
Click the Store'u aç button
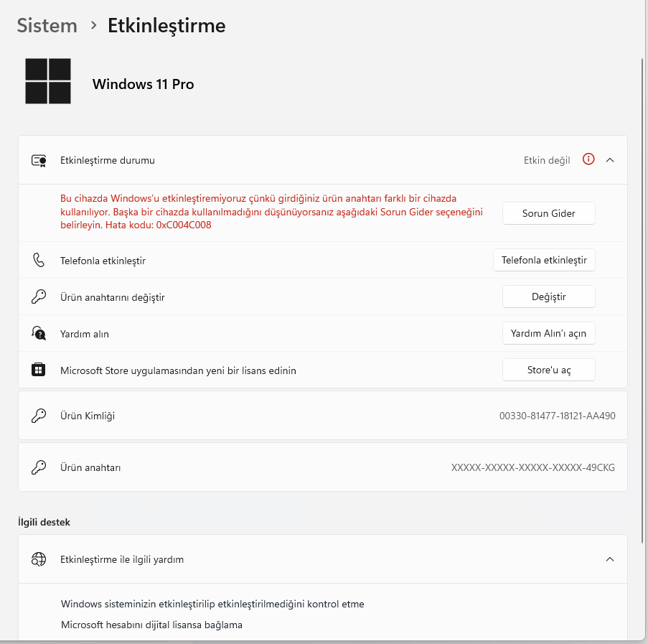(548, 370)
